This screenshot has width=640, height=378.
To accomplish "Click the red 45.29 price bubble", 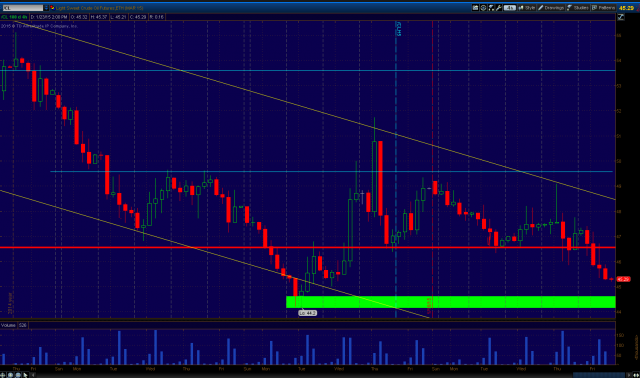I will click(623, 279).
